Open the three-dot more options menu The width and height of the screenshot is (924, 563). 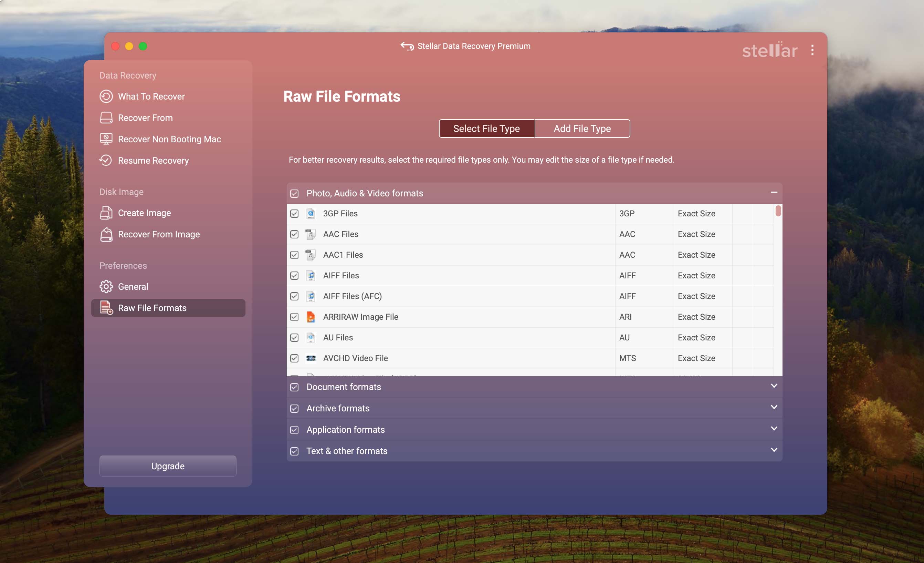(812, 50)
